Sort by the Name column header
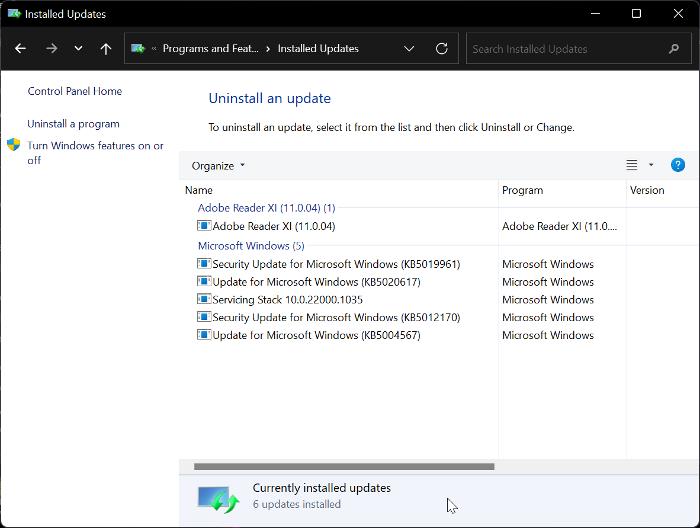The width and height of the screenshot is (700, 528). click(x=199, y=190)
